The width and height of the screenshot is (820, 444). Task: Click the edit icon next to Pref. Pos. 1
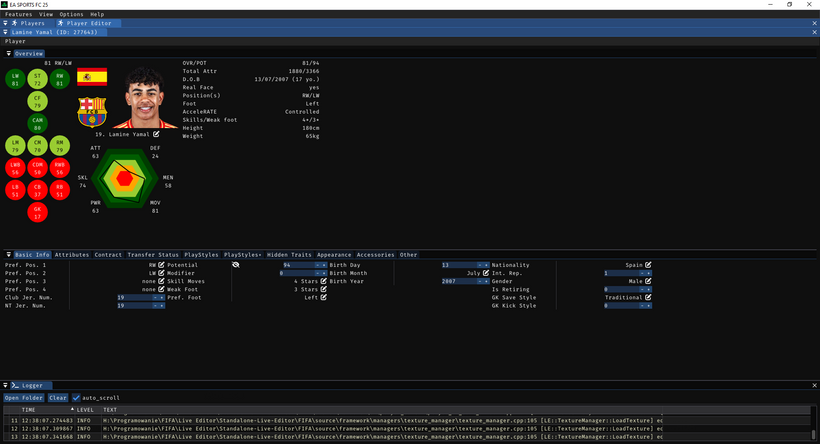(161, 265)
